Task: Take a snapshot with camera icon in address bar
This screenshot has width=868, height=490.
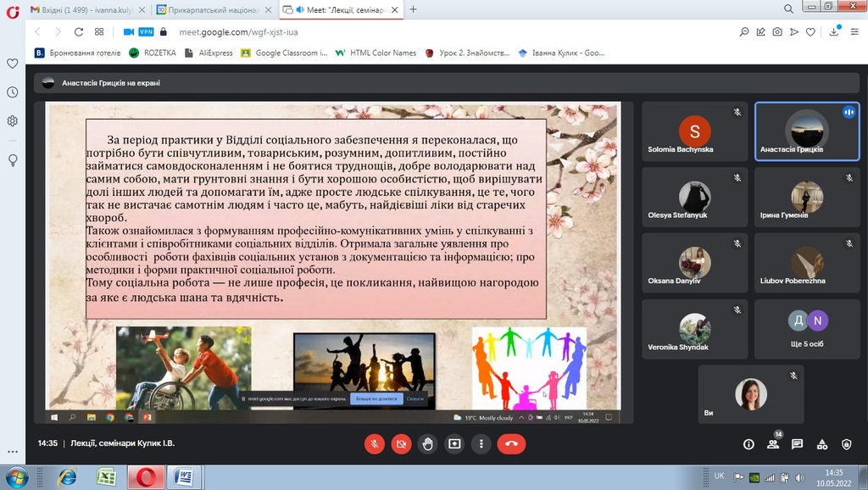Action: 777,31
